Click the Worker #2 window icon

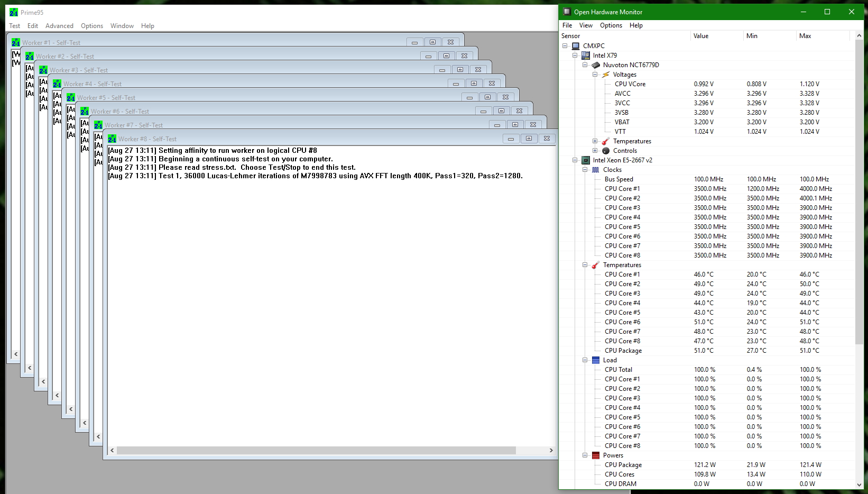click(30, 56)
